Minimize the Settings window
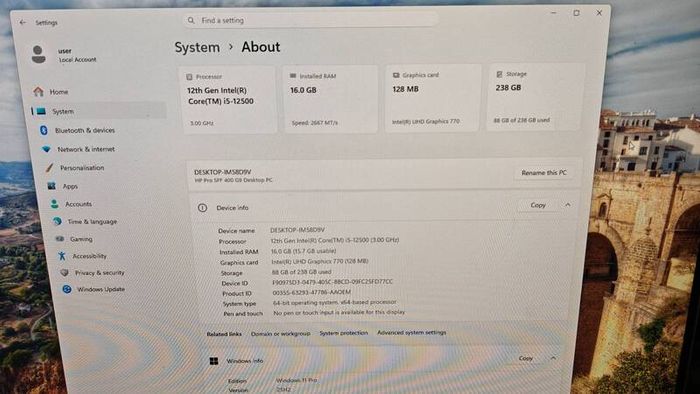The image size is (700, 394). (x=554, y=13)
